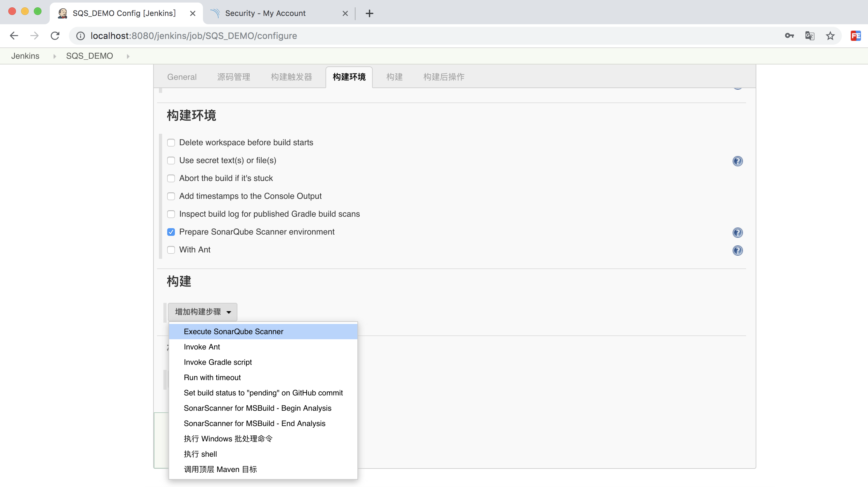Enable Delete workspace before build starts
Screen dimensions: 868x487
[171, 143]
